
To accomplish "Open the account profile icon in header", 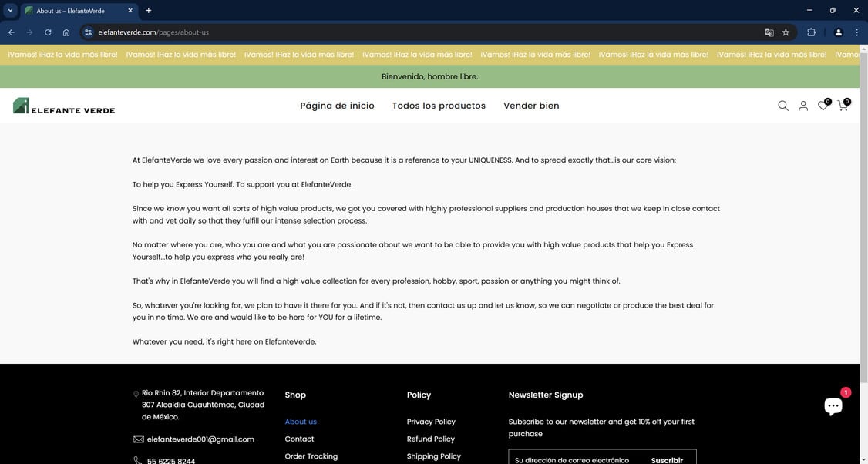I will point(802,106).
